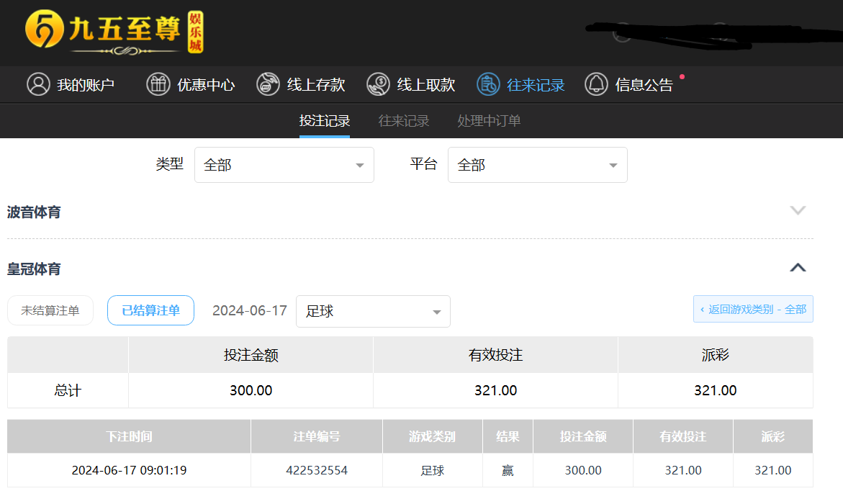Collapse the 皇冠体育 section chevron

click(798, 268)
